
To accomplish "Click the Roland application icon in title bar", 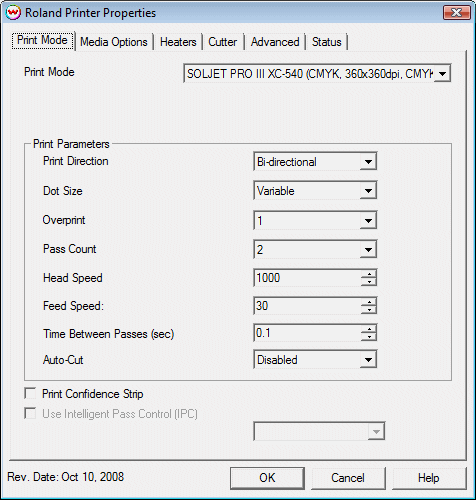I will (14, 13).
